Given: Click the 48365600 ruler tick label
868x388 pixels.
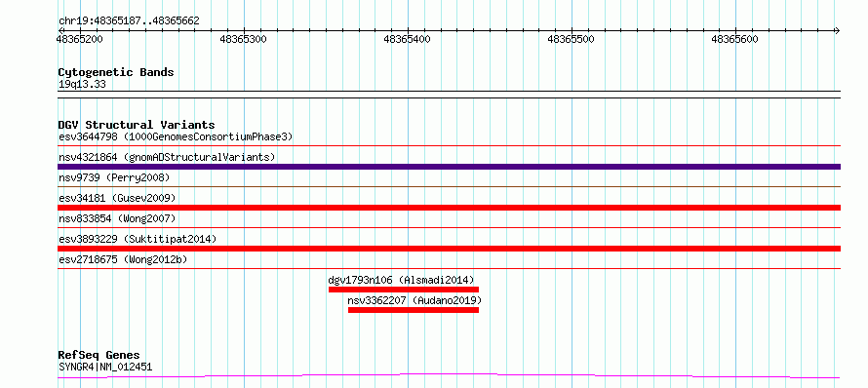Looking at the screenshot, I should pos(734,39).
